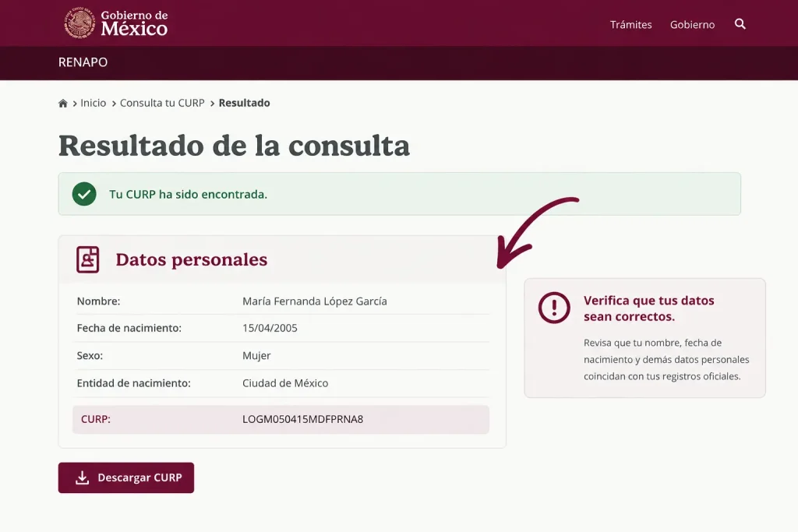Viewport: 798px width, 532px height.
Task: Click "Verifica que tus datos sean correctos." title
Action: tap(649, 308)
